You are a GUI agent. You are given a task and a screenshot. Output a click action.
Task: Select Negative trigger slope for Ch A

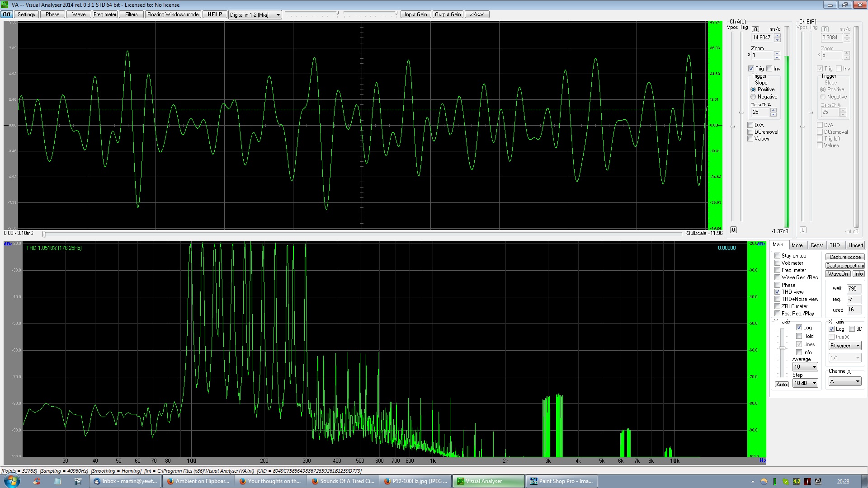coord(753,97)
